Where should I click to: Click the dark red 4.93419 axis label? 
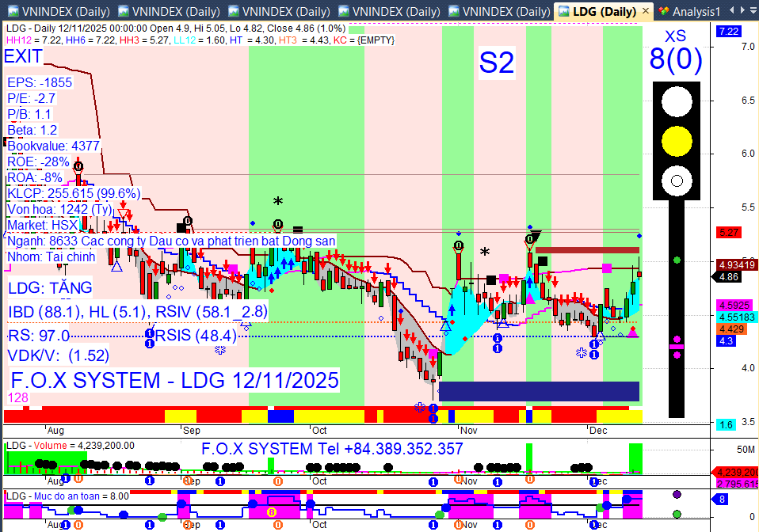[x=737, y=265]
